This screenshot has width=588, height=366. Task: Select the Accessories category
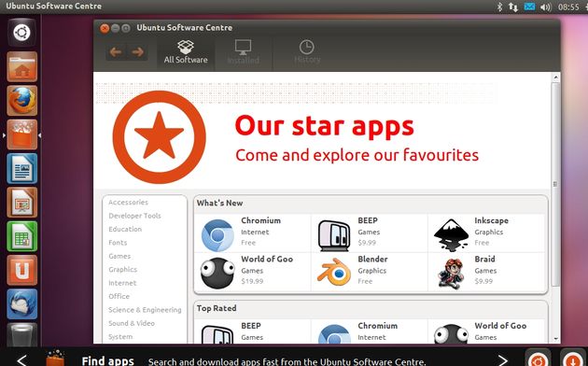click(128, 202)
